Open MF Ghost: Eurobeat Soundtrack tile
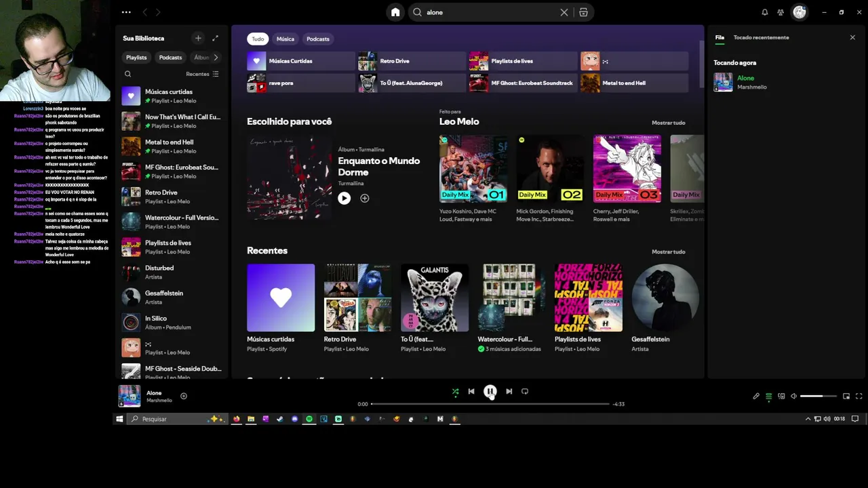The height and width of the screenshot is (488, 868). click(523, 83)
